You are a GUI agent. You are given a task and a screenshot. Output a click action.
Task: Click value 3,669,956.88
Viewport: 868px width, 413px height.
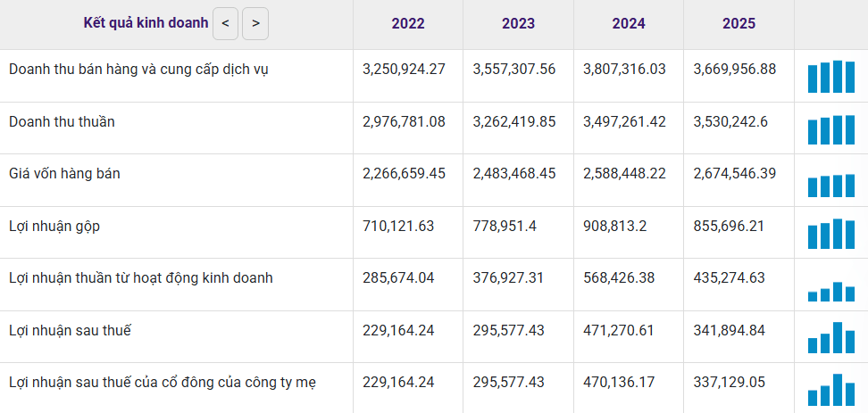(x=735, y=69)
